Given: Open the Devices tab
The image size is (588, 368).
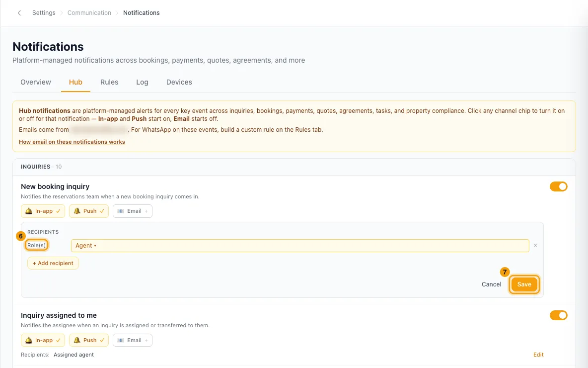Looking at the screenshot, I should point(179,82).
